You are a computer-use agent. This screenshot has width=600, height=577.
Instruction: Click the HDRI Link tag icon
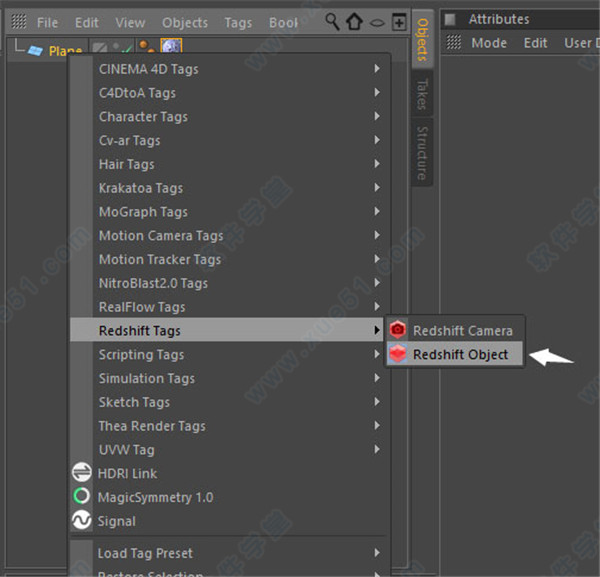click(x=82, y=473)
